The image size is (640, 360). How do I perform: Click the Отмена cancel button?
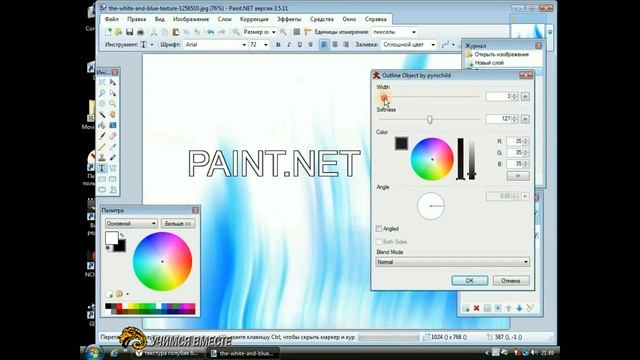(511, 280)
